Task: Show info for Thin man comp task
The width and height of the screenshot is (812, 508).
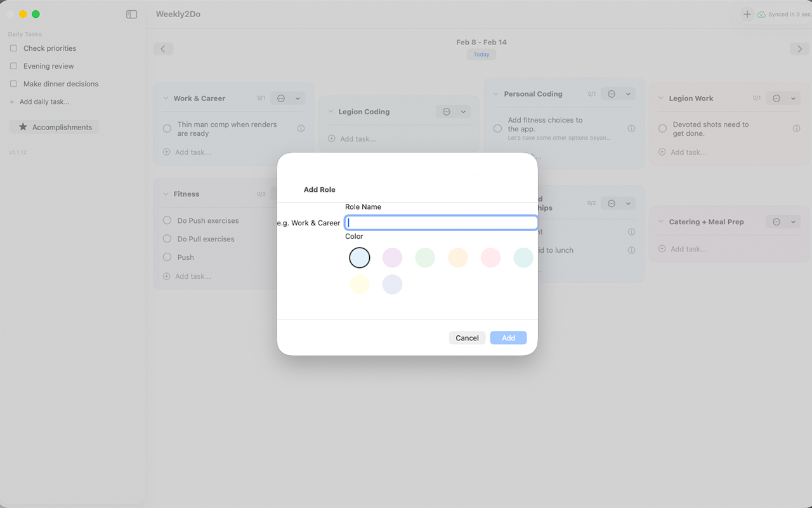Action: [x=301, y=128]
